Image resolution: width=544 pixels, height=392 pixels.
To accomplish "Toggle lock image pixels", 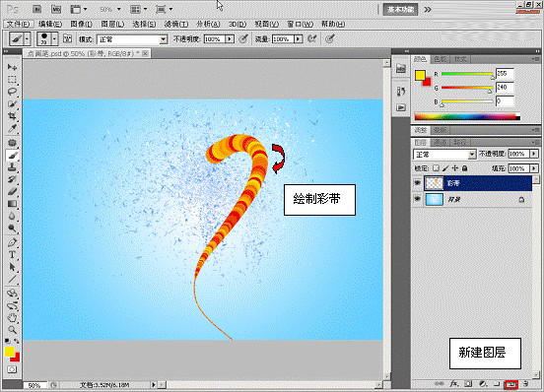I will (x=445, y=168).
